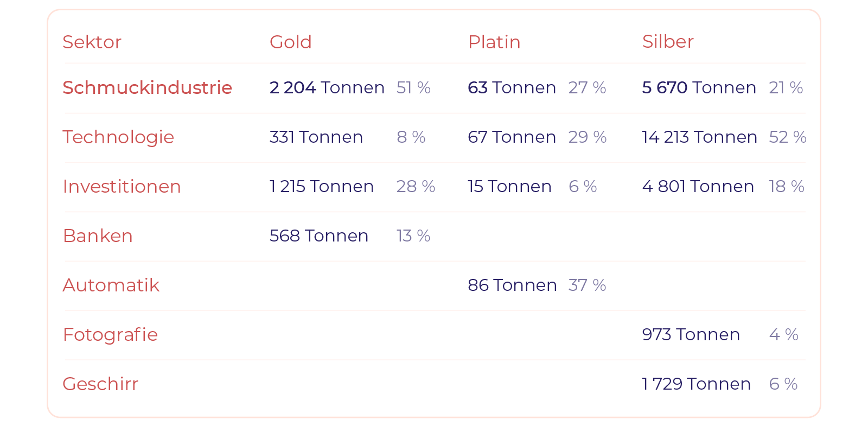This screenshot has height=426, width=868.
Task: Click the 51 % gold percentage
Action: (x=413, y=87)
